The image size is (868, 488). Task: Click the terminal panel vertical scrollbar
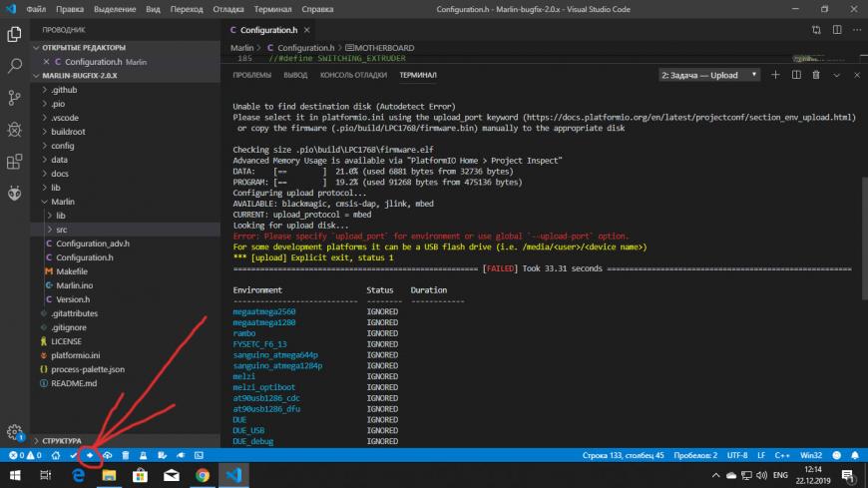click(864, 239)
